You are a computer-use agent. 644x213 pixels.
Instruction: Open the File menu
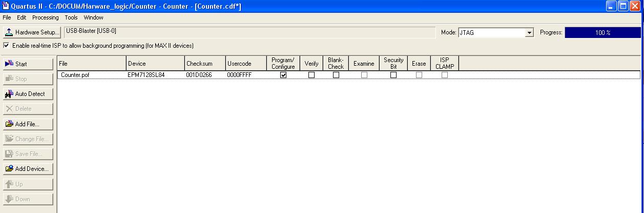7,17
